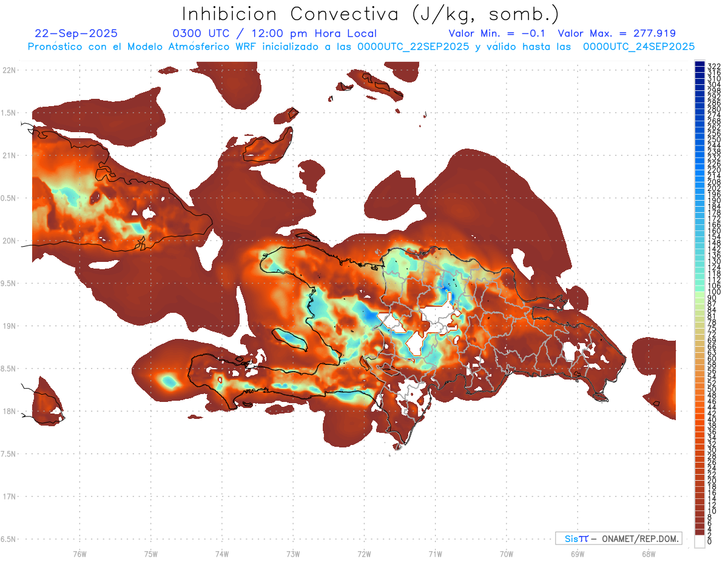The width and height of the screenshot is (728, 562).
Task: Click the "18N" latitude label
Action: pyautogui.click(x=9, y=411)
